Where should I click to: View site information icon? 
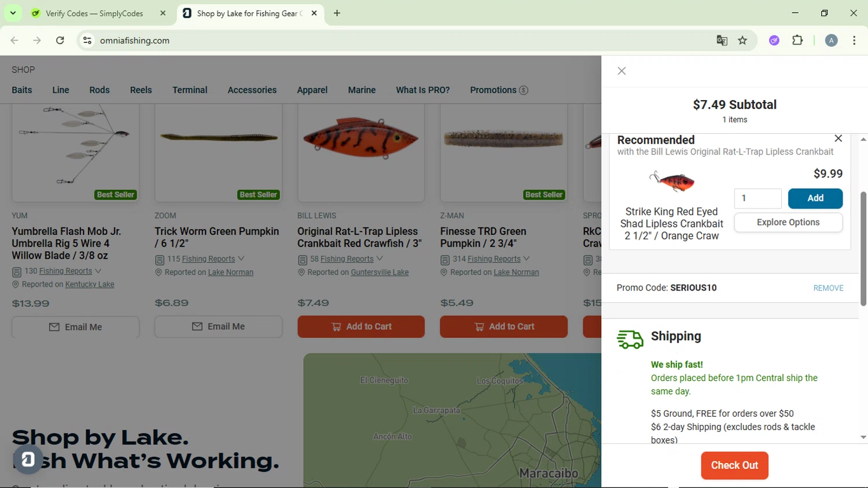tap(87, 41)
